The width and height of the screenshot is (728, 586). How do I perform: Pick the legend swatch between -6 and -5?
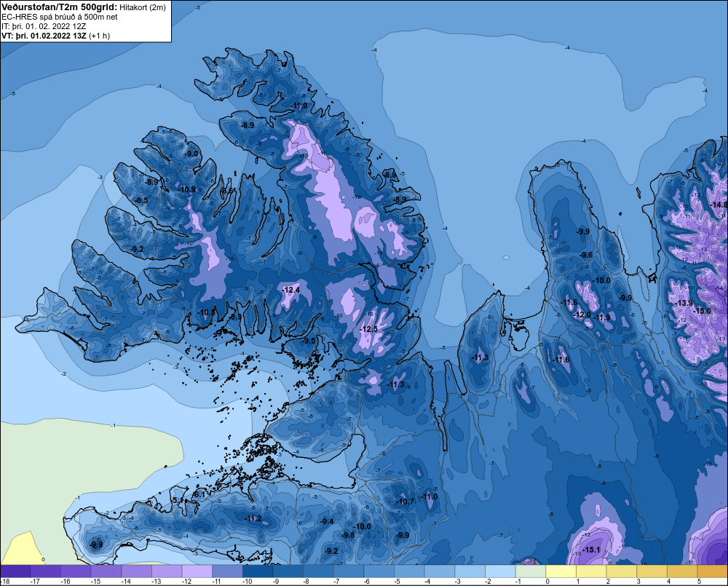(x=379, y=571)
